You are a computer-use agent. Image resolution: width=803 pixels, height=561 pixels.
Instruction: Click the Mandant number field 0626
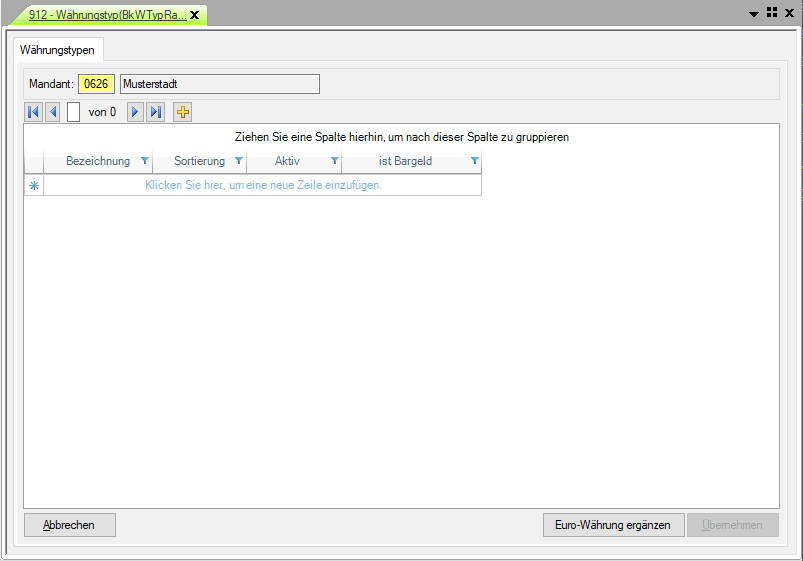click(x=97, y=84)
